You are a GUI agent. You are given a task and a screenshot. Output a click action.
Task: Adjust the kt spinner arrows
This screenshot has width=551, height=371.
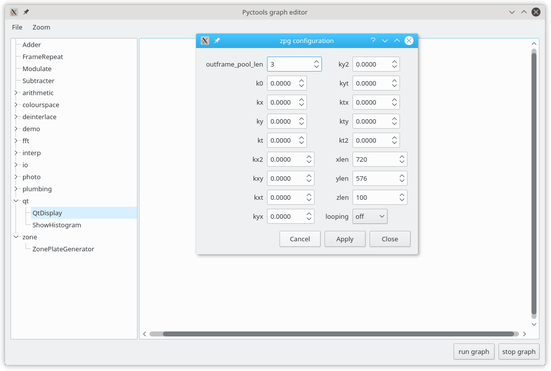[x=302, y=140]
